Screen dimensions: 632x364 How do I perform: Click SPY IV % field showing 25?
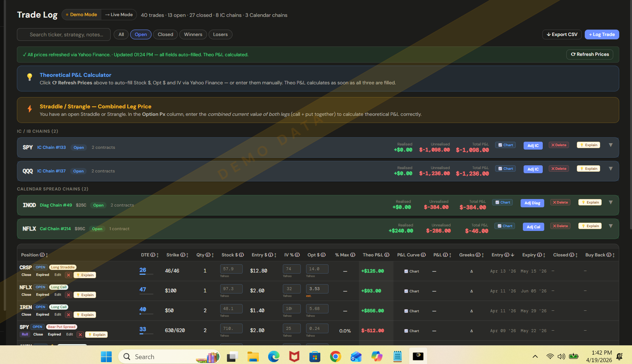click(291, 328)
